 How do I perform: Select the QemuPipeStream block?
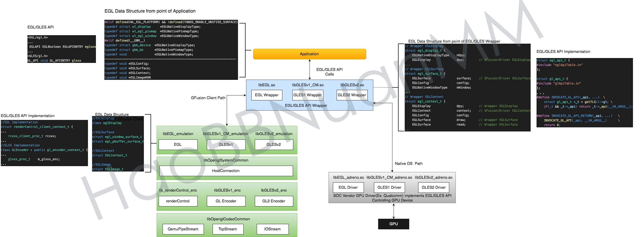[183, 229]
